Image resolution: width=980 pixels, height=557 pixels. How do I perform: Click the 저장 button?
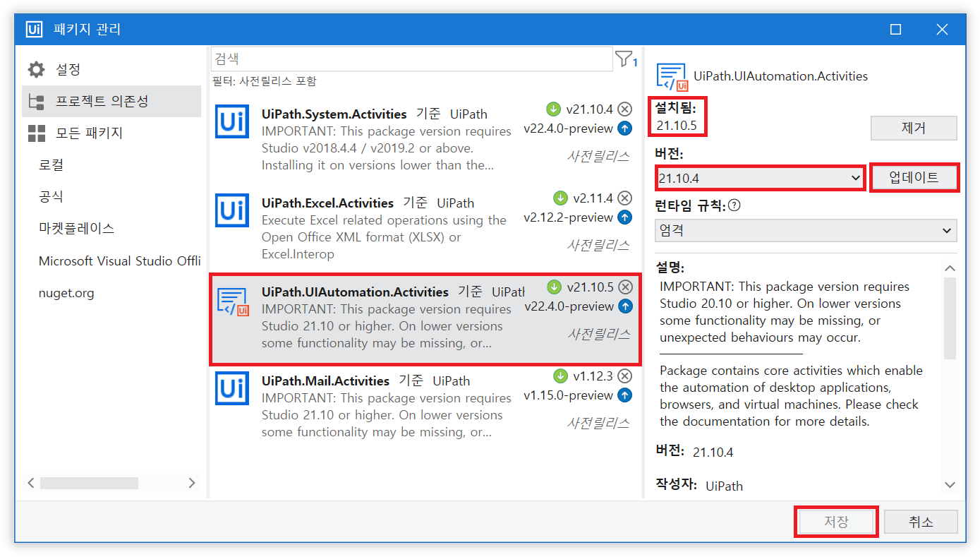(836, 522)
